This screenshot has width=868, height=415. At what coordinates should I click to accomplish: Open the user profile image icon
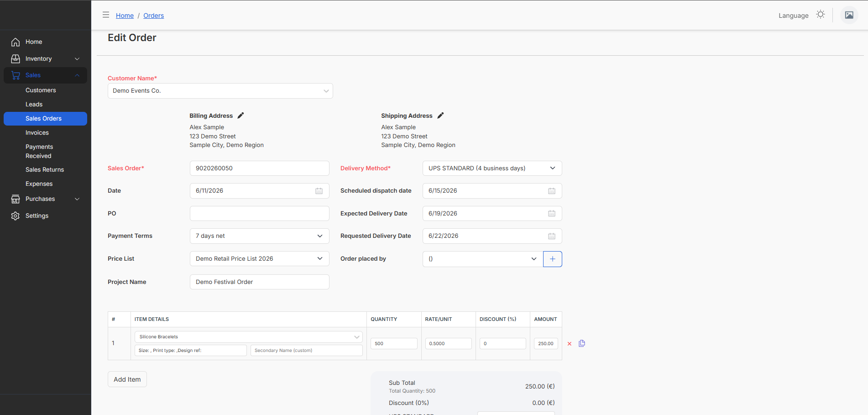tap(849, 15)
